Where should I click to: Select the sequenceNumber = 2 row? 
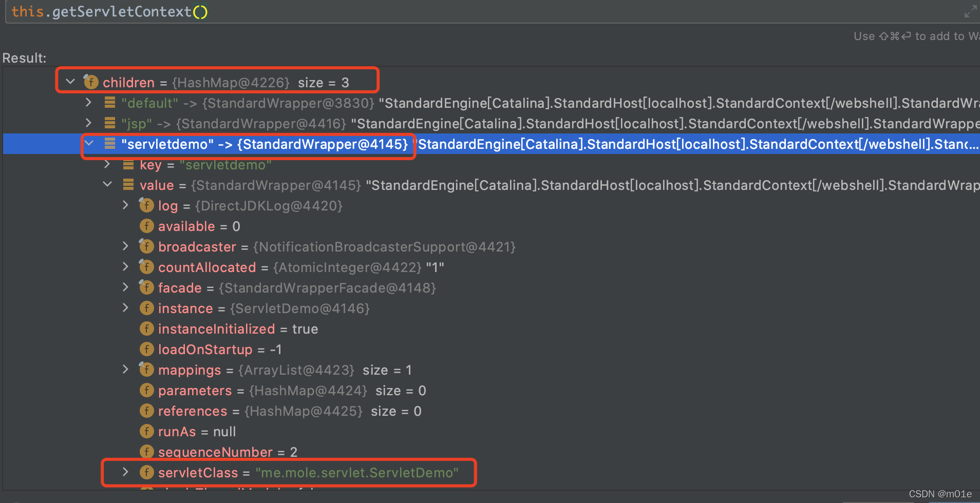pyautogui.click(x=491, y=452)
